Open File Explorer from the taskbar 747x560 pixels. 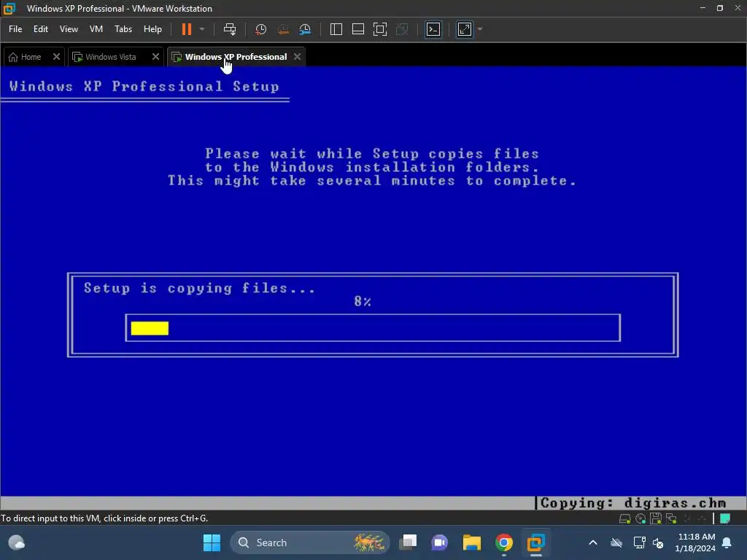click(472, 542)
